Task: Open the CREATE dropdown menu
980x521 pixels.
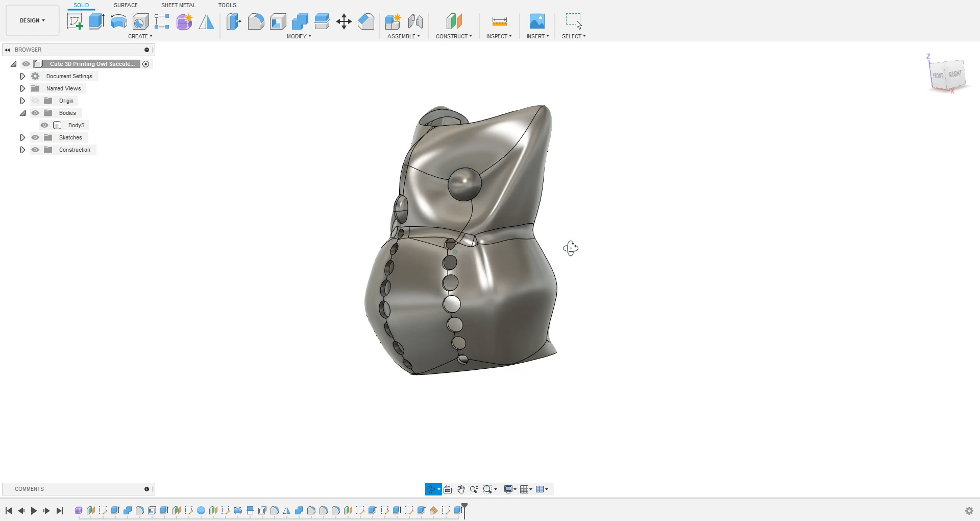Action: 140,36
